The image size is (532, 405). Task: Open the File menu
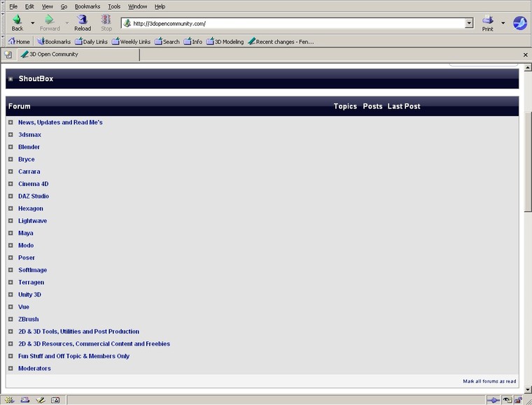(13, 6)
